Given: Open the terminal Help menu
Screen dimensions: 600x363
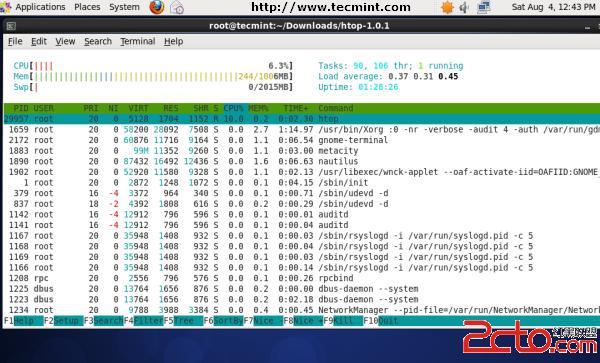Looking at the screenshot, I should [174, 41].
